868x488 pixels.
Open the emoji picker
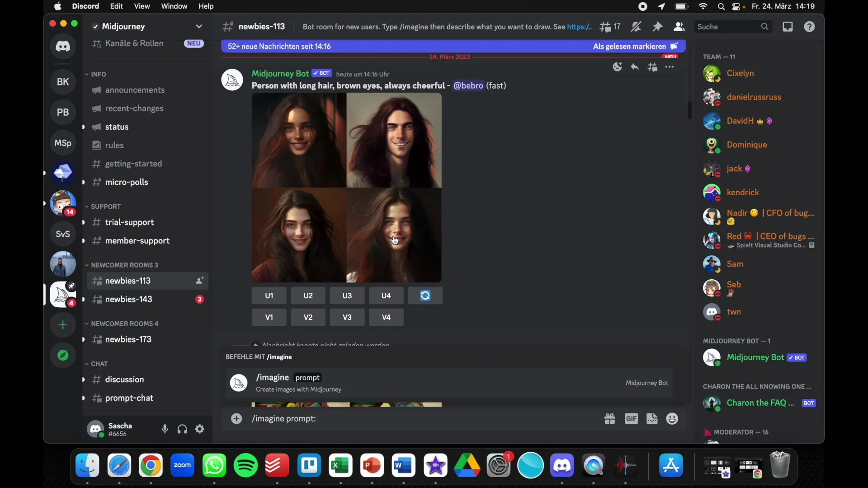point(673,419)
